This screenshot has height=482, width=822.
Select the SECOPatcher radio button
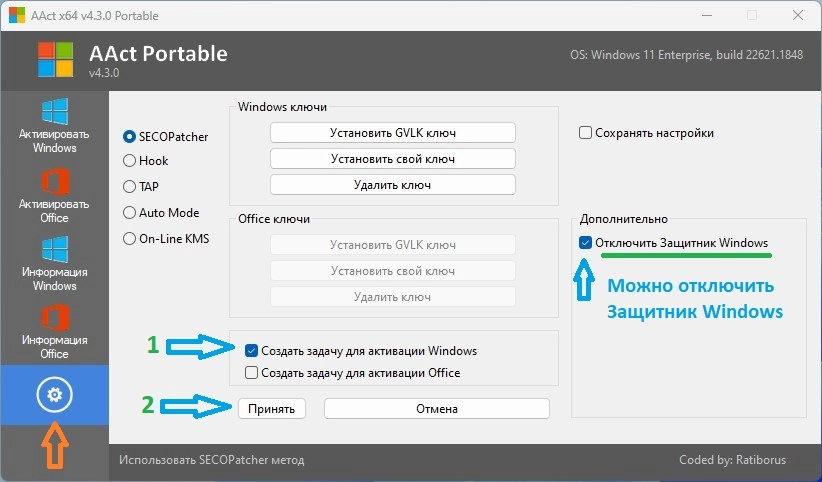(x=129, y=136)
